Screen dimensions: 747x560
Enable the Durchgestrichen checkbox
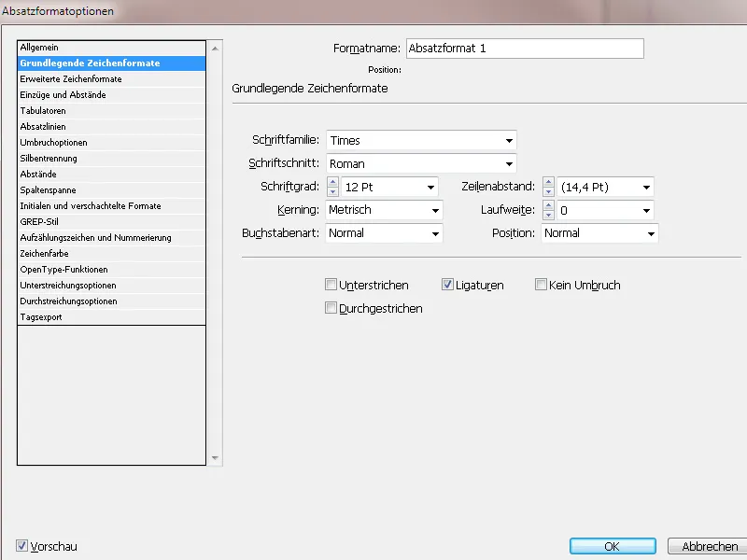tap(331, 308)
